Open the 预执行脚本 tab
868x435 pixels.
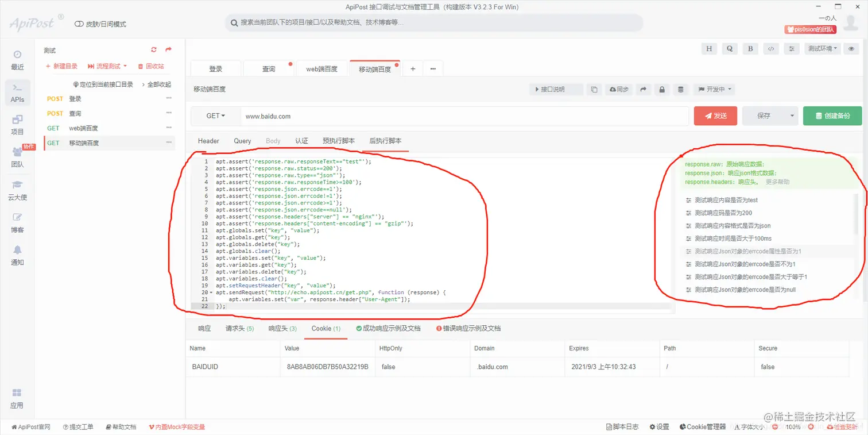pyautogui.click(x=339, y=141)
